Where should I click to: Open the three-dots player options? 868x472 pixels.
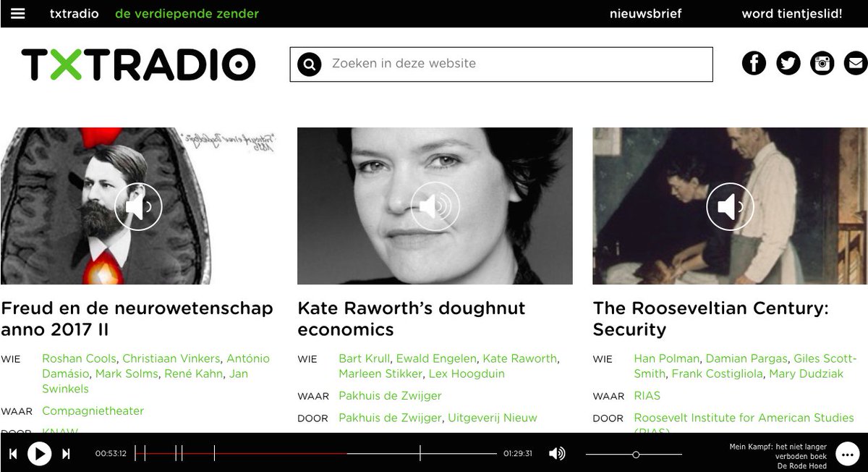tap(846, 454)
